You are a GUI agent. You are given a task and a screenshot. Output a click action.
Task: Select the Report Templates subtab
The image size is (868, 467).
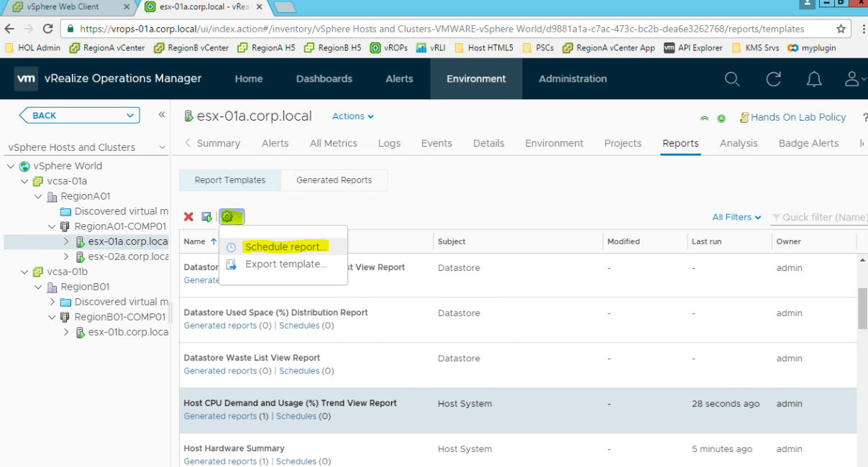coord(230,180)
